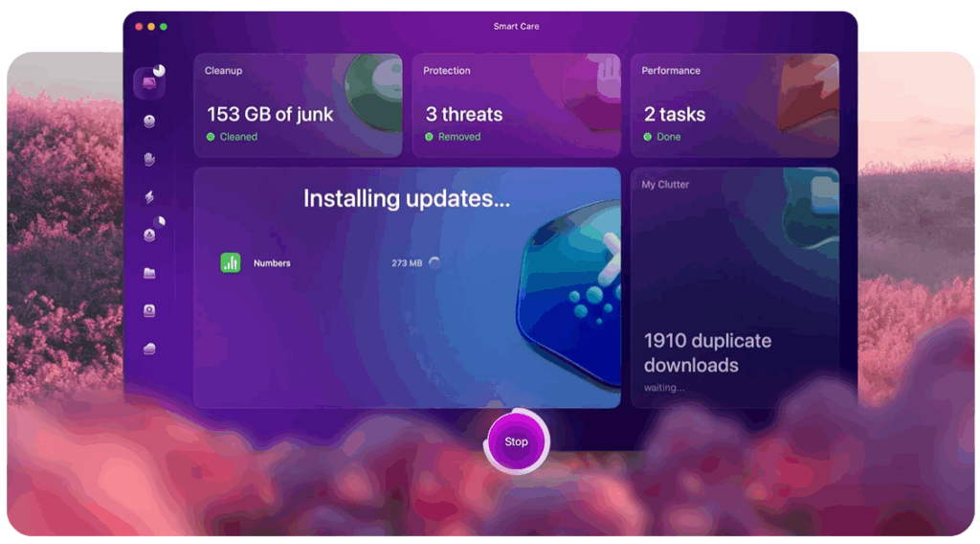This screenshot has height=544, width=980.
Task: Click the Smart Care window title
Action: [516, 26]
